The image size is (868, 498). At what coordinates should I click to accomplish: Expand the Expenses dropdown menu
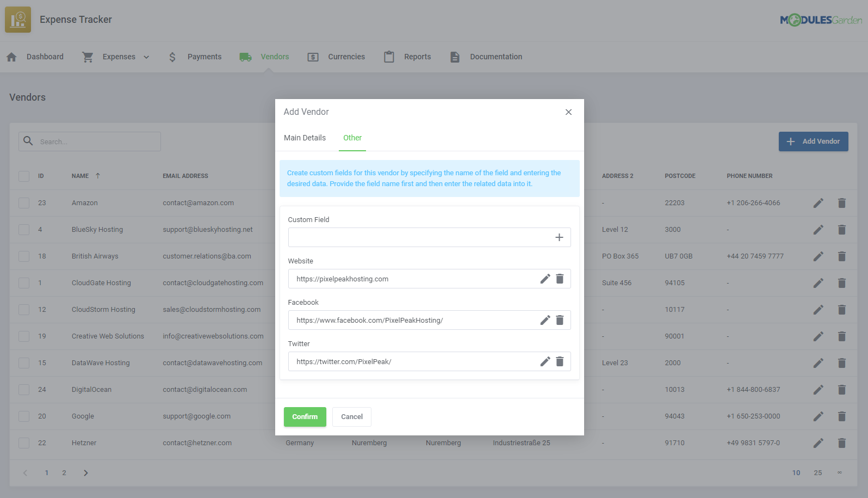pos(146,57)
